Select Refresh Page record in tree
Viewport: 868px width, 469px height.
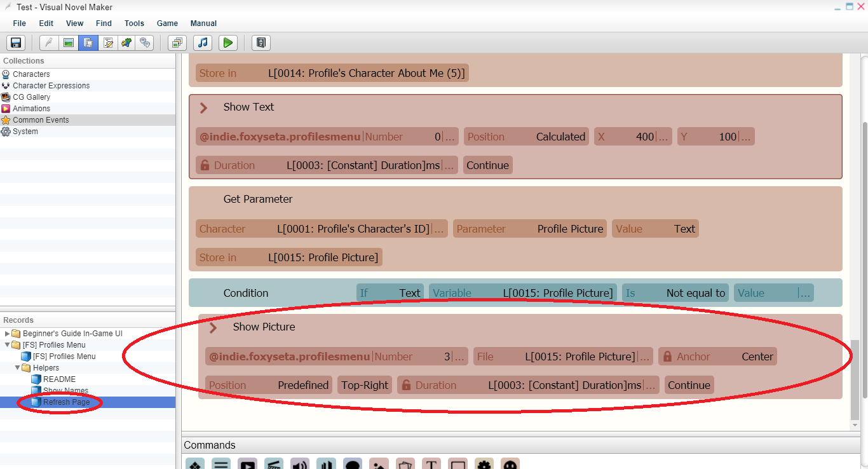pyautogui.click(x=66, y=402)
